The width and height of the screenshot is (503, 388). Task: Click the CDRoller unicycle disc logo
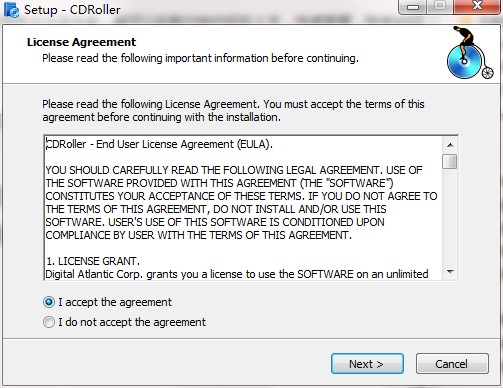click(470, 53)
